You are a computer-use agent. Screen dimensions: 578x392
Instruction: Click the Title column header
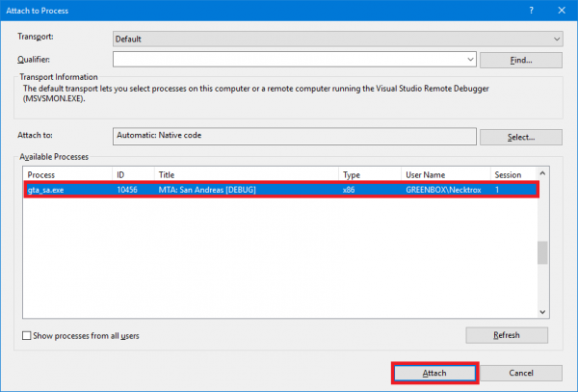(x=246, y=175)
